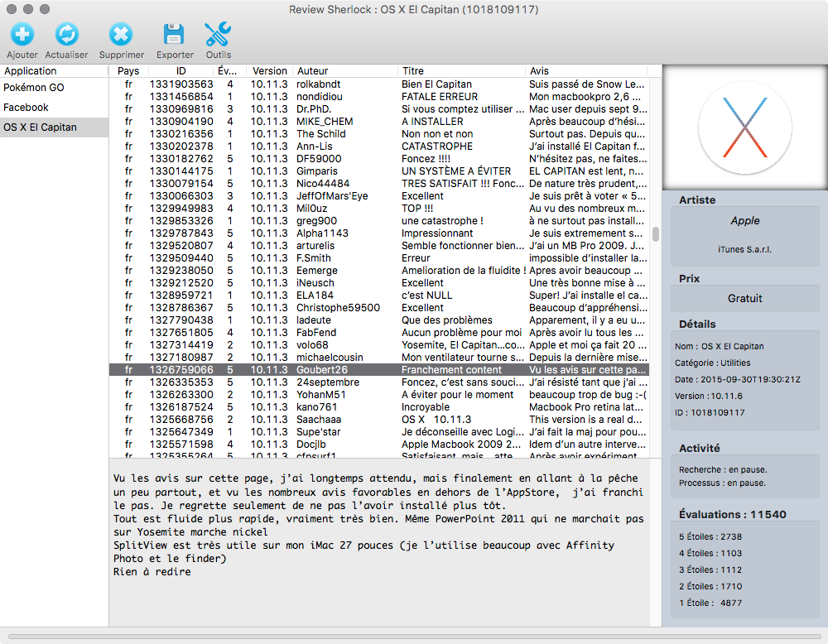Screen dimensions: 828x644
Task: Sort by the Év... rating column header
Action: point(228,70)
